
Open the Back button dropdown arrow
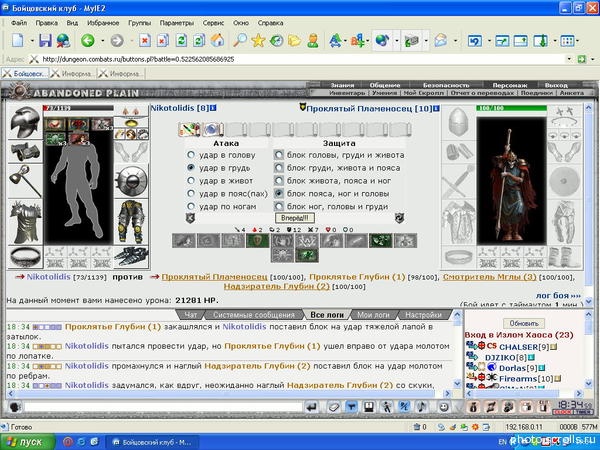point(103,41)
